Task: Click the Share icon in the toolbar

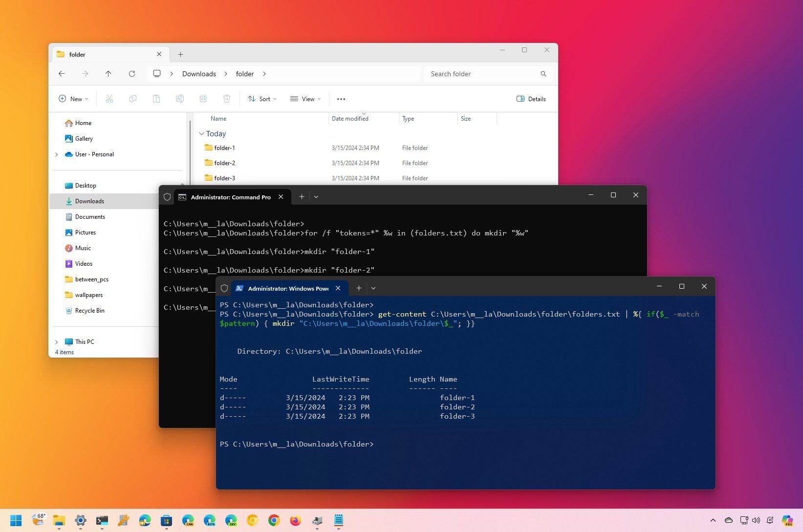Action: tap(203, 99)
